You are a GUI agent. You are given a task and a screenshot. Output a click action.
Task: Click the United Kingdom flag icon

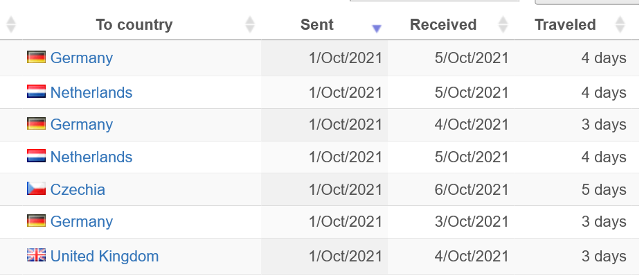coord(36,255)
